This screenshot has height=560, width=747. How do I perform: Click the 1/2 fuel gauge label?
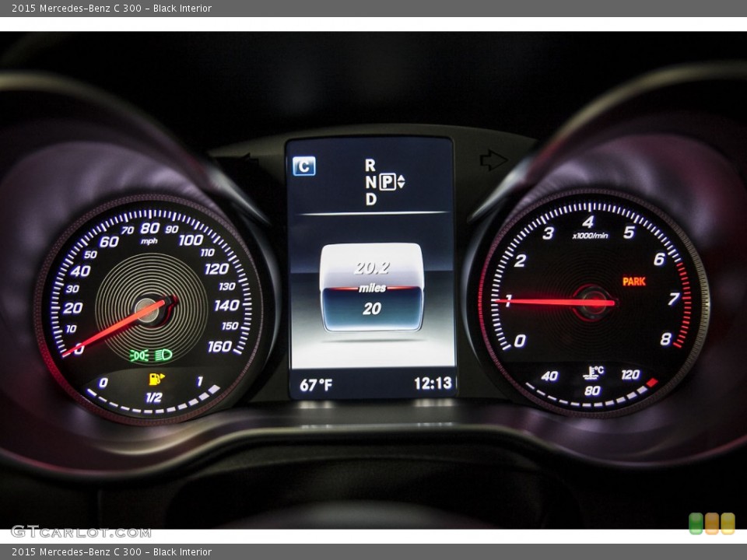(x=153, y=397)
